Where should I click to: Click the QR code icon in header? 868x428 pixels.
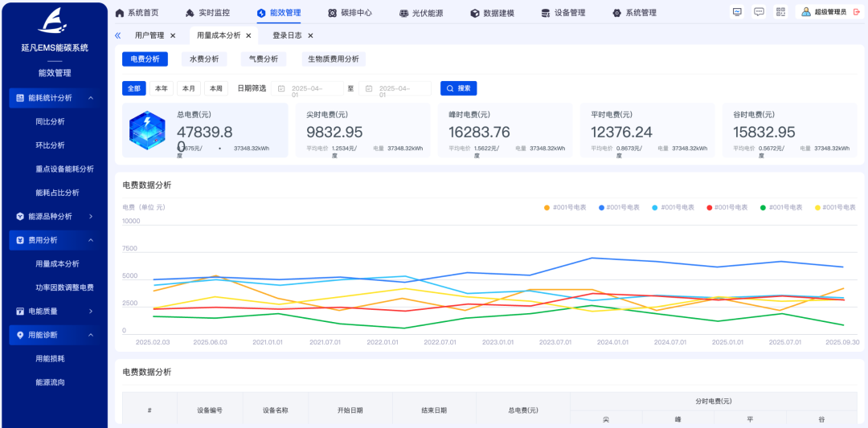point(780,12)
